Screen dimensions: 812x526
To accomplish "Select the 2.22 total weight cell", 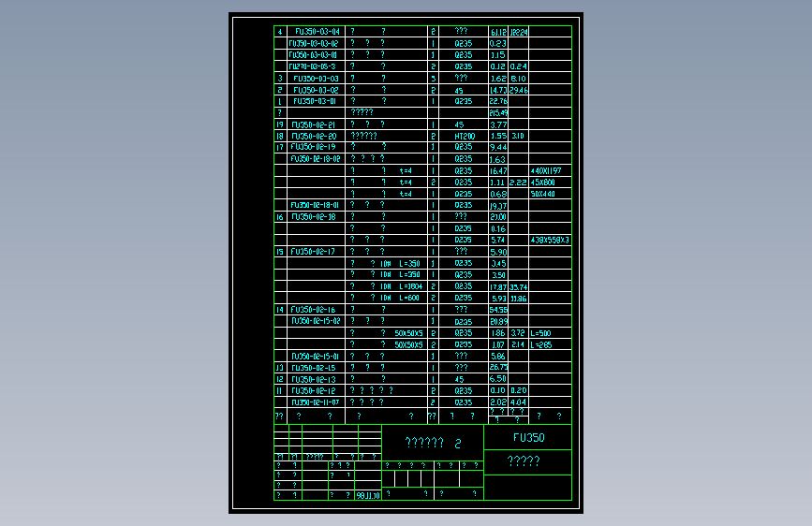I will (x=518, y=183).
